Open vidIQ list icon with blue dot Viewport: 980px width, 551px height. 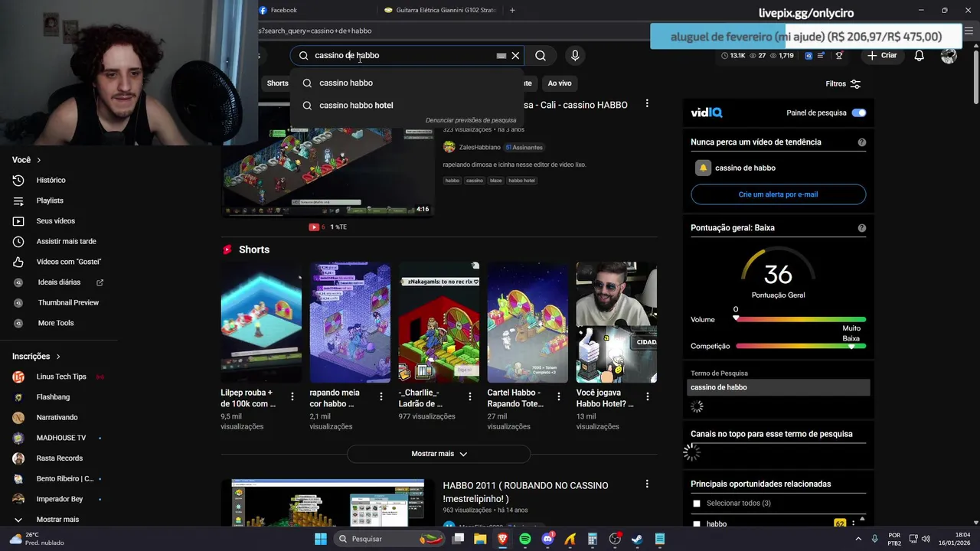click(x=822, y=56)
